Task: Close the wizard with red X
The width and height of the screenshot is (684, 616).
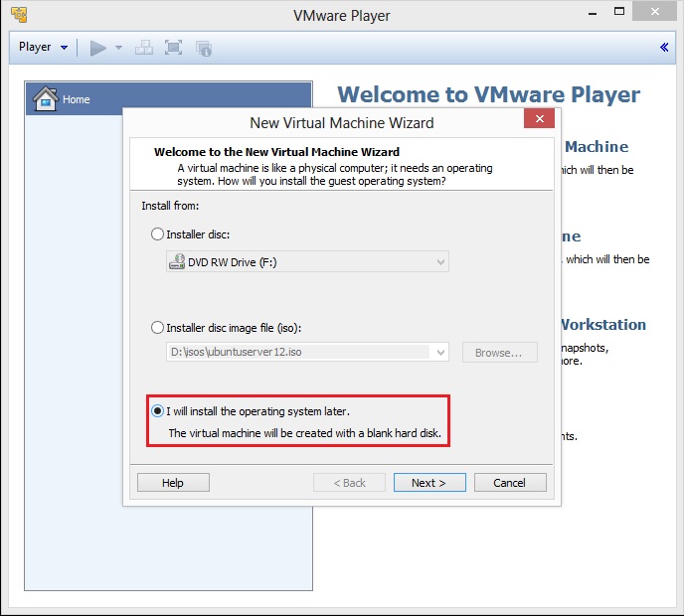Action: (x=539, y=118)
